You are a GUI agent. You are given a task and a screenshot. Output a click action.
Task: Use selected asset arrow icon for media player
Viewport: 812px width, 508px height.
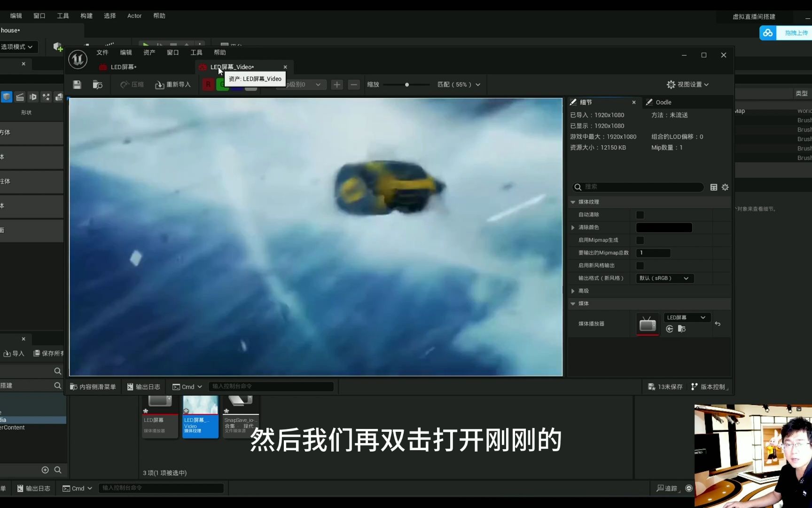(670, 329)
